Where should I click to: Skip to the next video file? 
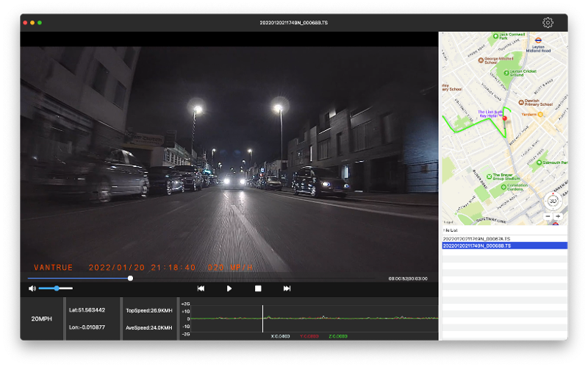coord(287,288)
